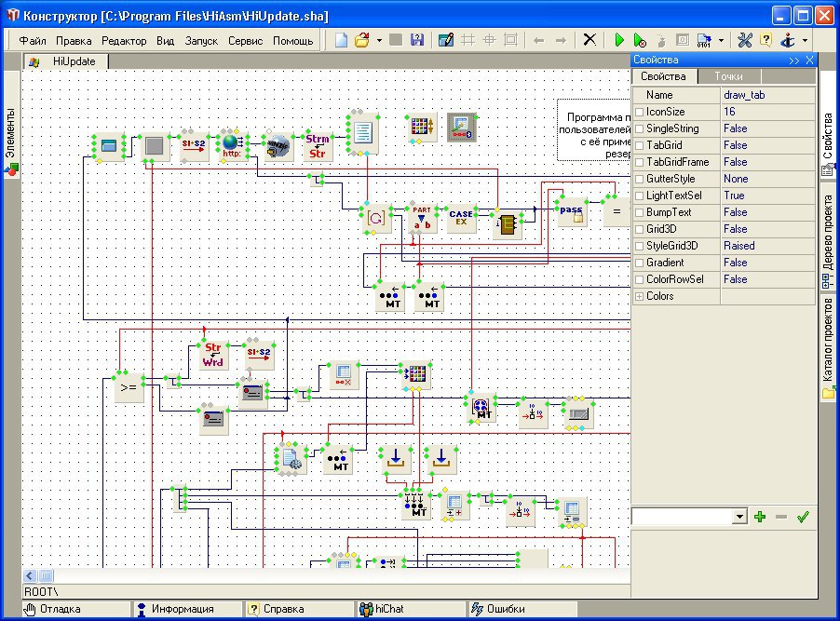Click the green checkmark apply button
This screenshot has height=621, width=840.
[x=803, y=517]
